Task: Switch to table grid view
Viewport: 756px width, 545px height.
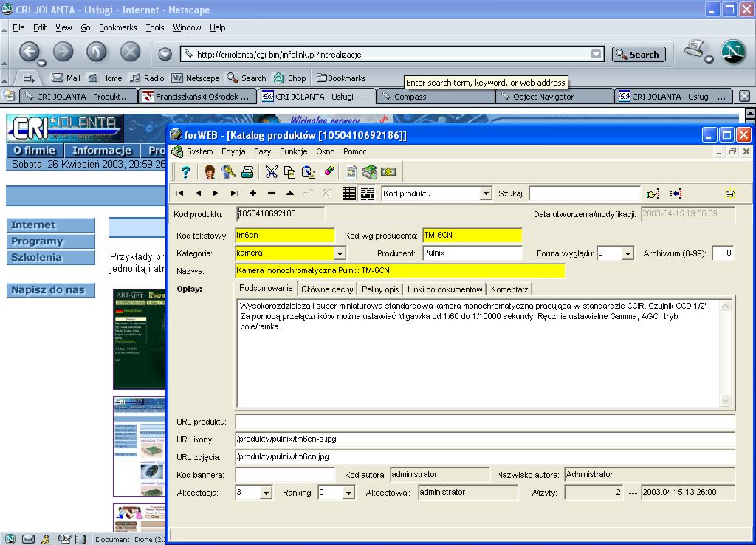Action: tap(349, 193)
